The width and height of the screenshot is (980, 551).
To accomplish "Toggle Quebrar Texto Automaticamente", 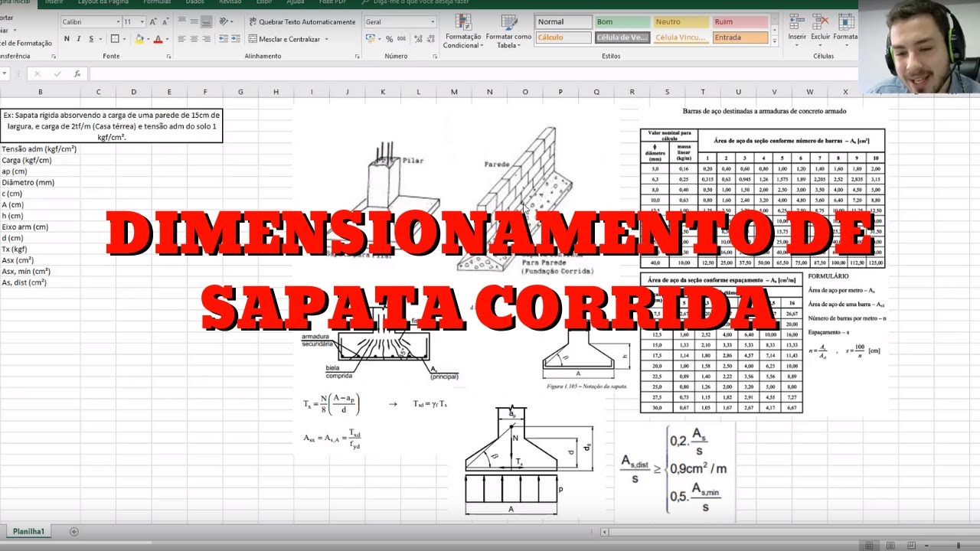I will tap(302, 22).
